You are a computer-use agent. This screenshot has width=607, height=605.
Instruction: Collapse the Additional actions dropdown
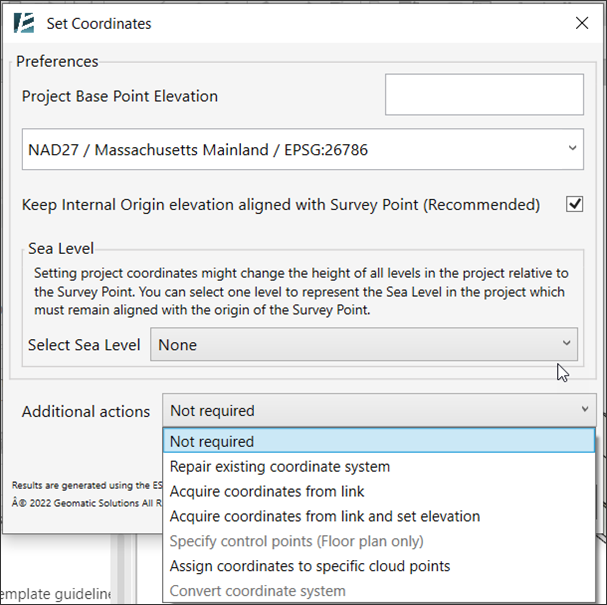[x=379, y=410]
